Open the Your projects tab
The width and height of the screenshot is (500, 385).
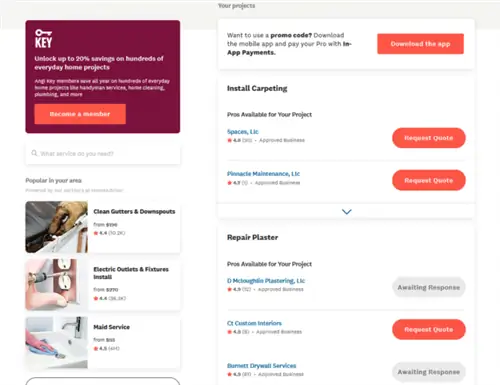tap(236, 6)
